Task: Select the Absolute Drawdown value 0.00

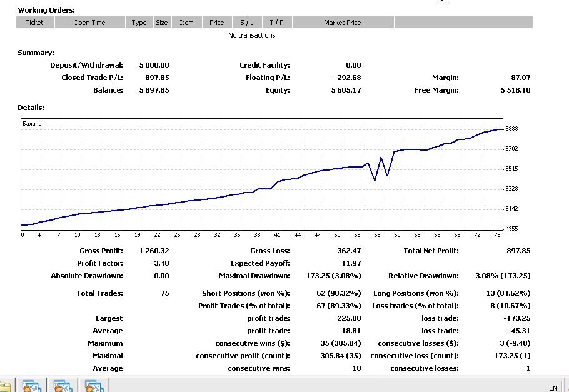Action: 161,276
